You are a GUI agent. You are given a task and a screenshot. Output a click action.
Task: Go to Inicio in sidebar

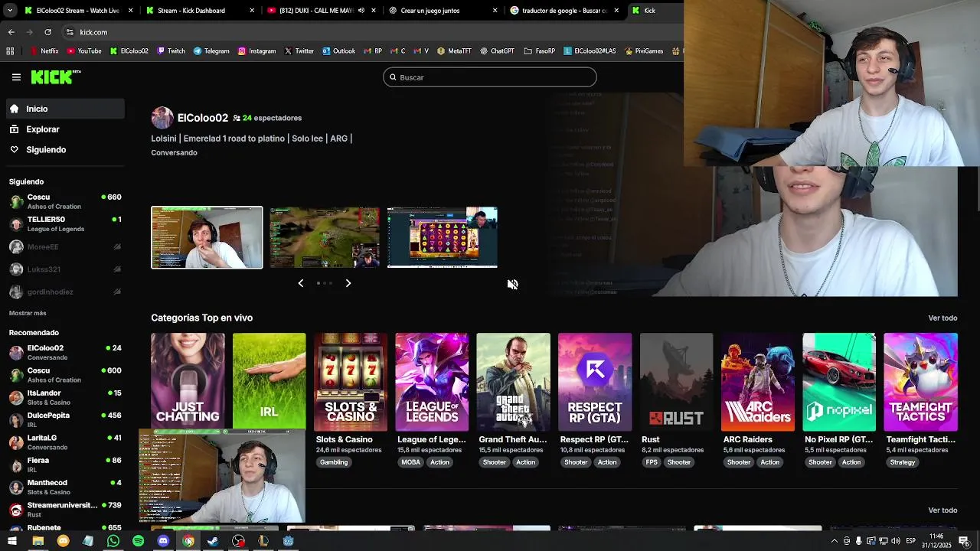tap(65, 109)
